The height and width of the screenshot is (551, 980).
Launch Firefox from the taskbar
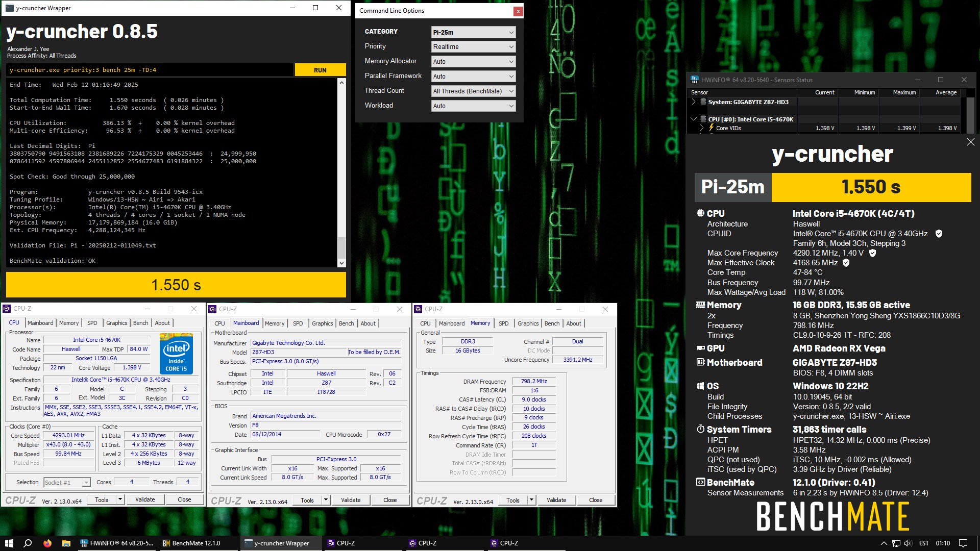(47, 543)
